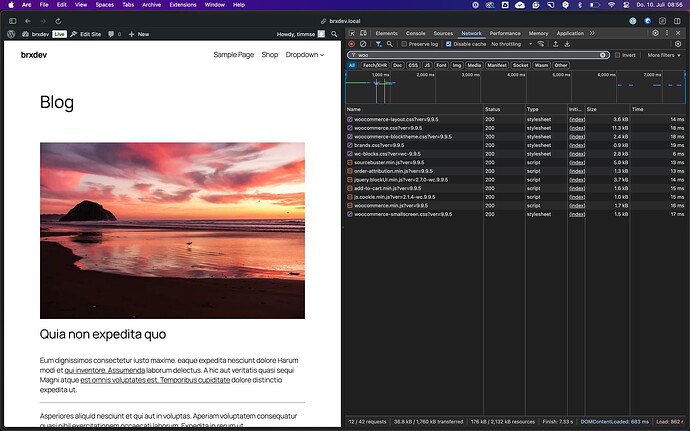Open the Application tab
690x431 pixels.
coord(570,33)
